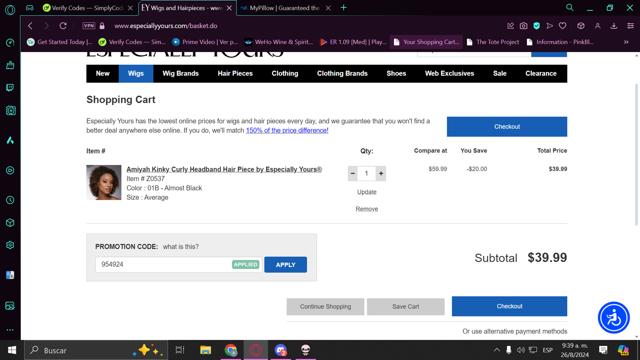640x360 pixels.
Task: Click the Save Cart button
Action: [406, 307]
